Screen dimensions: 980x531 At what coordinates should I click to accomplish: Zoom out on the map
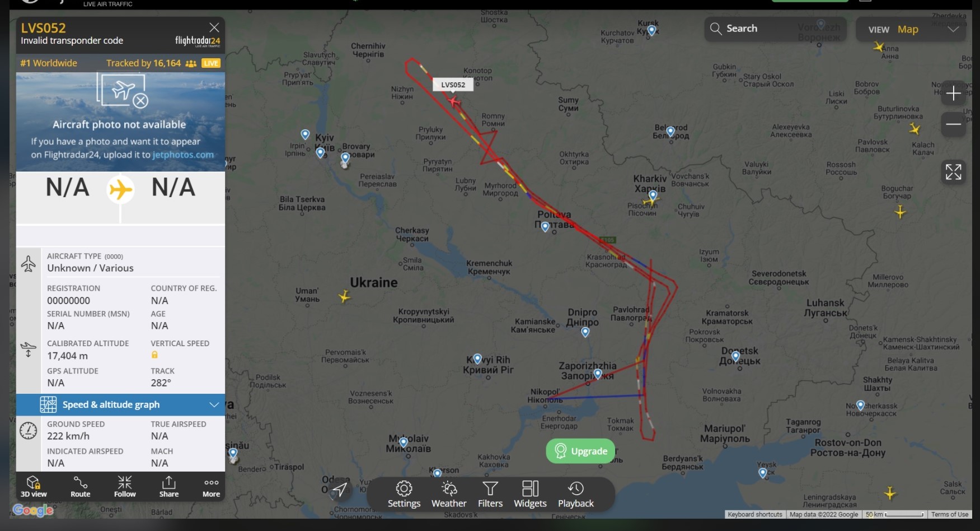(x=953, y=124)
